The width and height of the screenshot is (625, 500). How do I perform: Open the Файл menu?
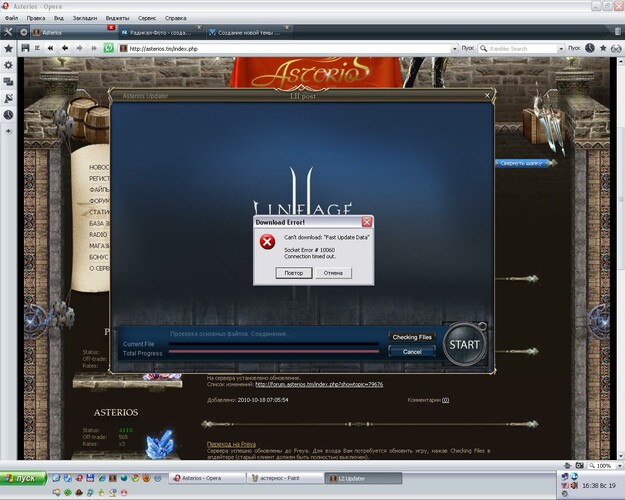coord(12,18)
